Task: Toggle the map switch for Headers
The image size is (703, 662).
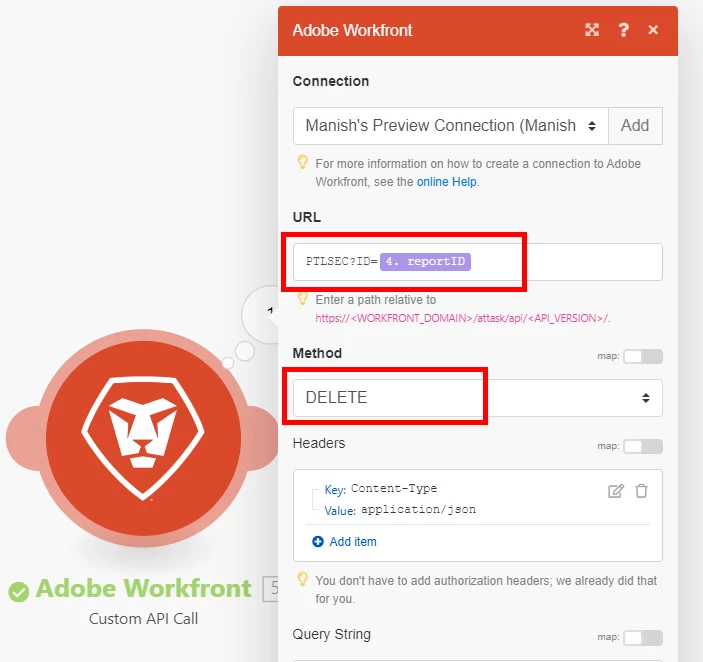Action: tap(643, 446)
